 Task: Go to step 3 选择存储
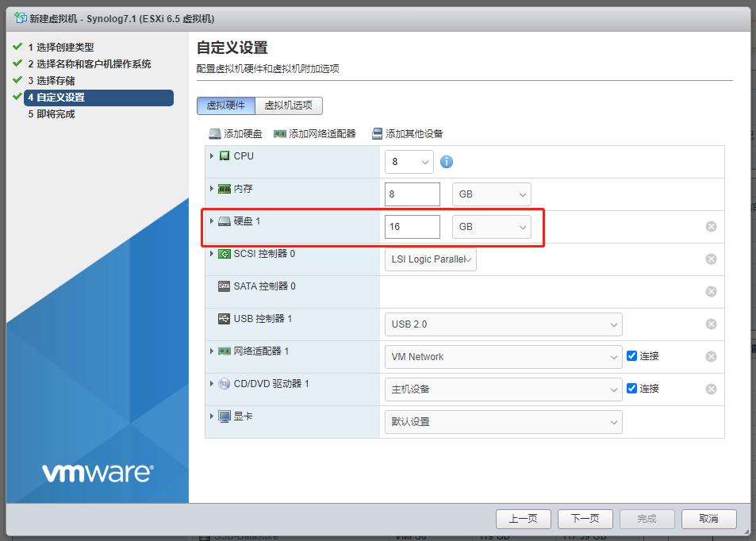tap(51, 81)
